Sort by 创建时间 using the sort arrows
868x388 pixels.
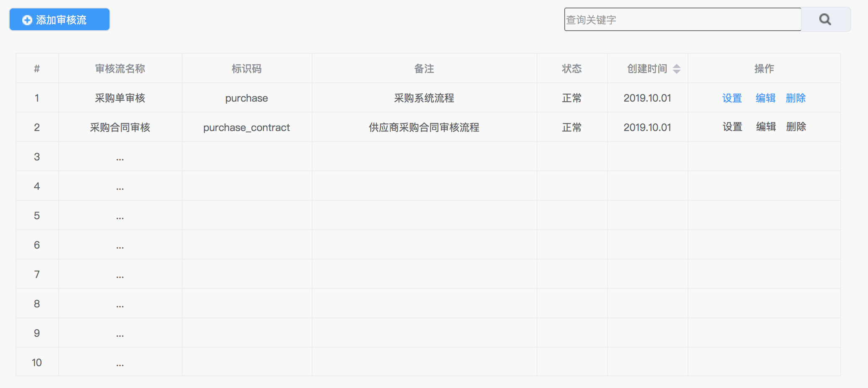(676, 68)
